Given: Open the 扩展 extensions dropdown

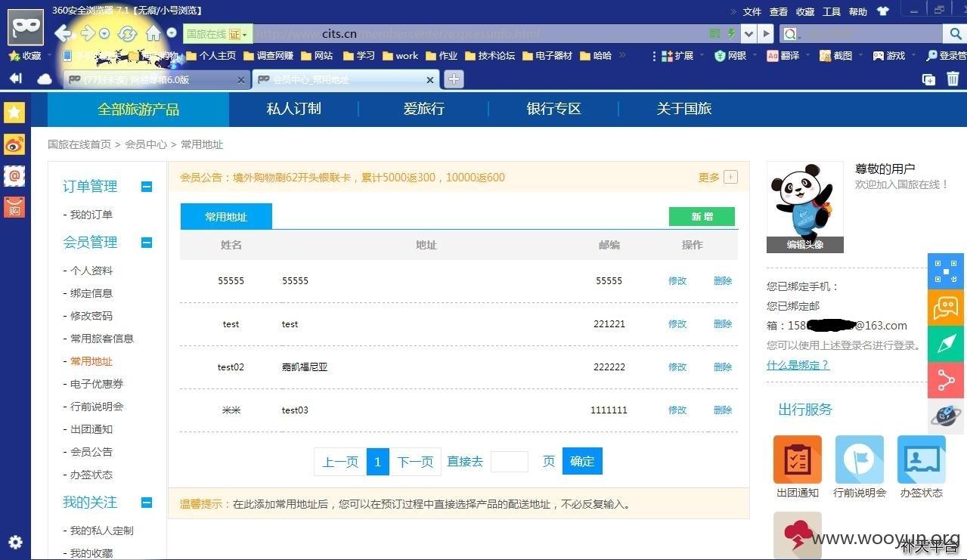Looking at the screenshot, I should coord(701,56).
